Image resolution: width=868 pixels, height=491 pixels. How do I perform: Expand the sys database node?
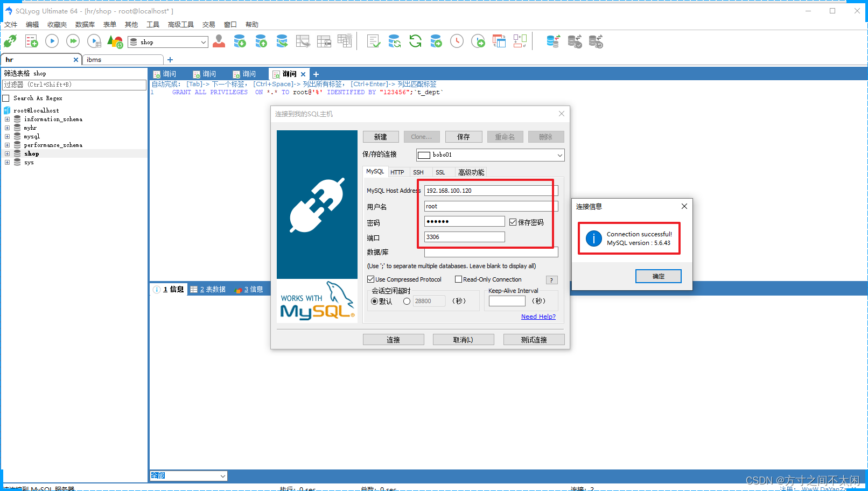click(7, 163)
